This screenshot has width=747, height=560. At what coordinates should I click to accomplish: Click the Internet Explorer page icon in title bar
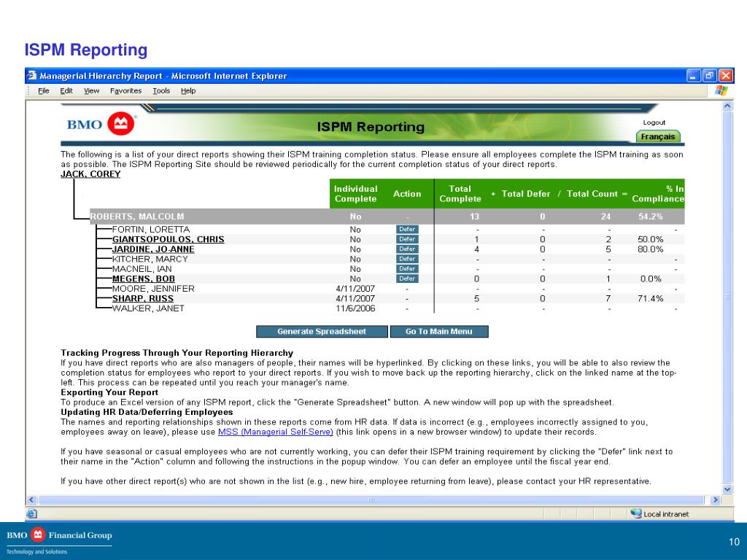click(x=32, y=75)
